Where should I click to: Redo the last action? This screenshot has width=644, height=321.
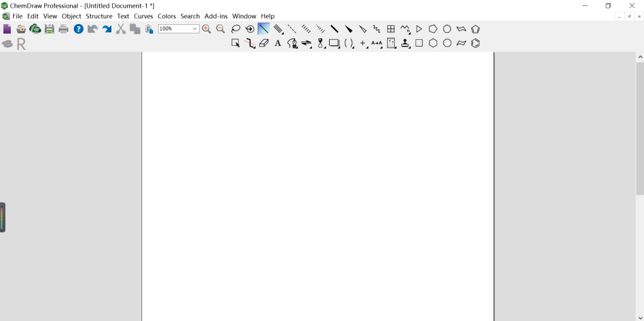click(x=107, y=29)
